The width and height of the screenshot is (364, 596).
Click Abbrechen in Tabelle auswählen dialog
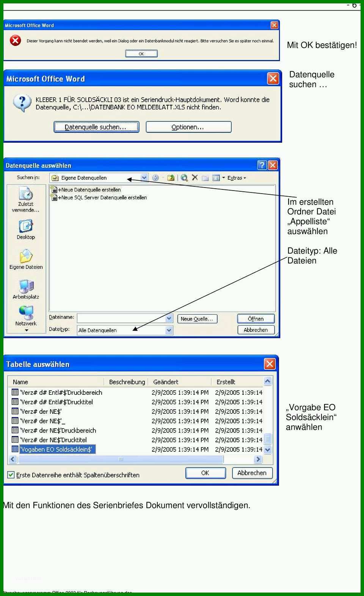pos(252,473)
